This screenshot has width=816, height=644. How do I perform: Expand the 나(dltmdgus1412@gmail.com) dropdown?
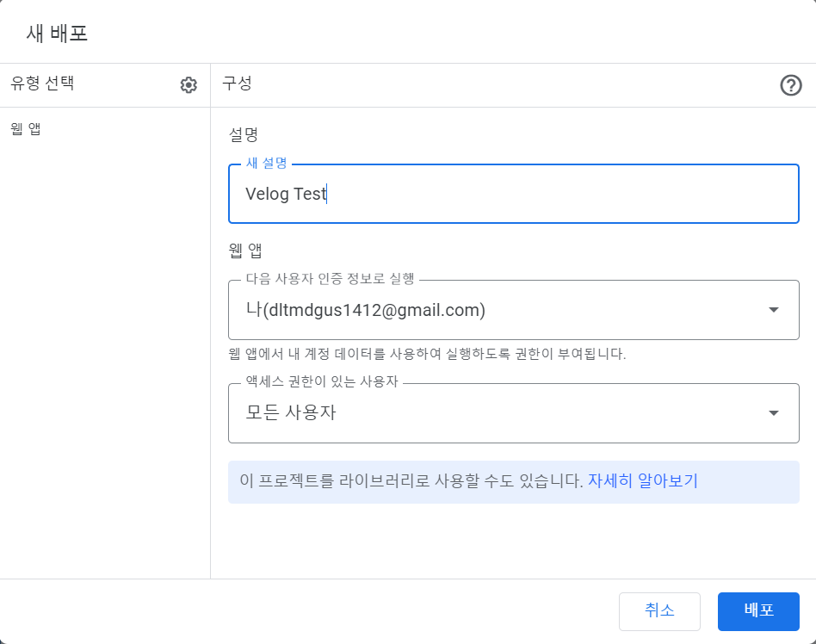point(513,310)
